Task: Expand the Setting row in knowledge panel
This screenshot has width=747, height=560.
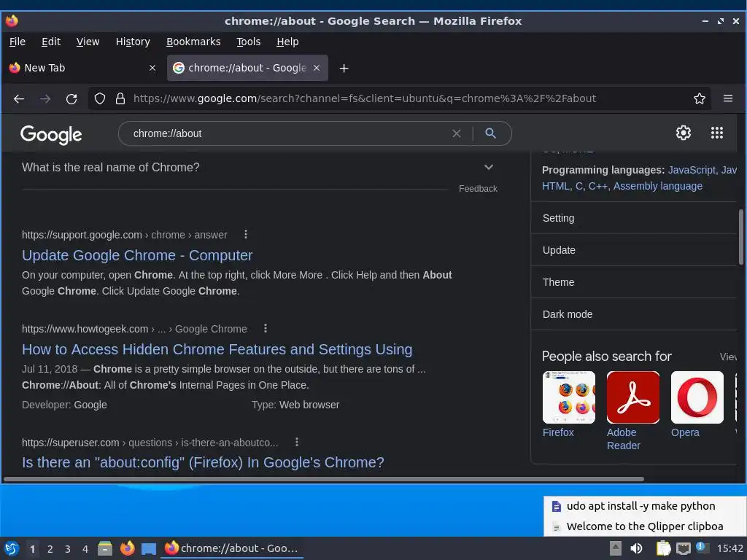Action: point(634,218)
